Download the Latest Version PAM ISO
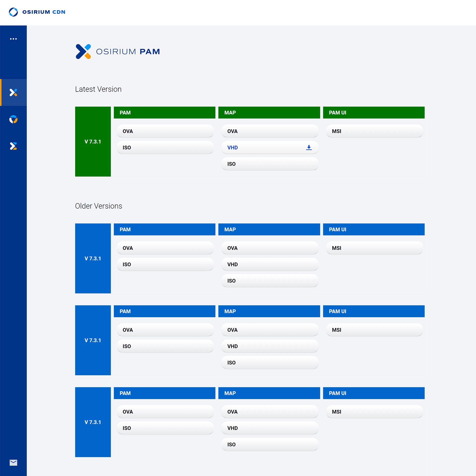 coord(165,148)
